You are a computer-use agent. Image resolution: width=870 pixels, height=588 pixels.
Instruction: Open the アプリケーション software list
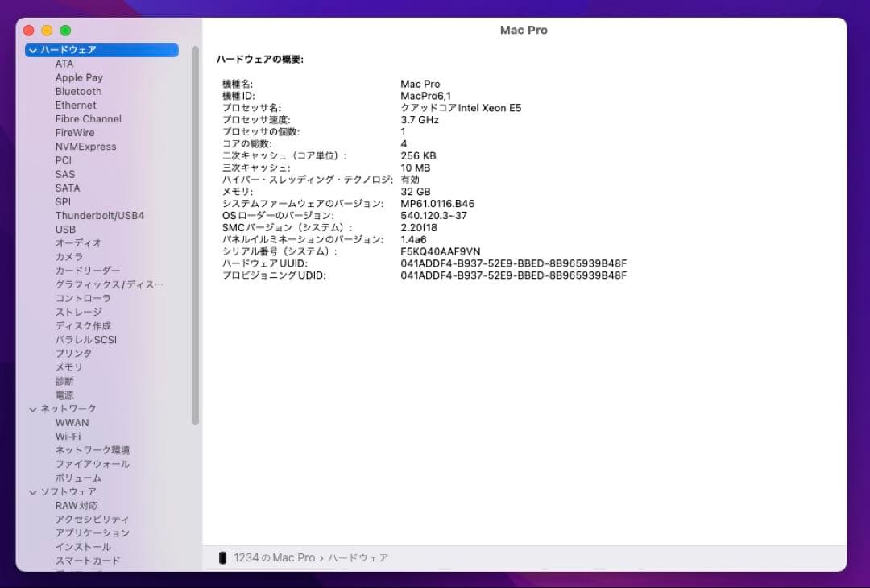[x=92, y=533]
